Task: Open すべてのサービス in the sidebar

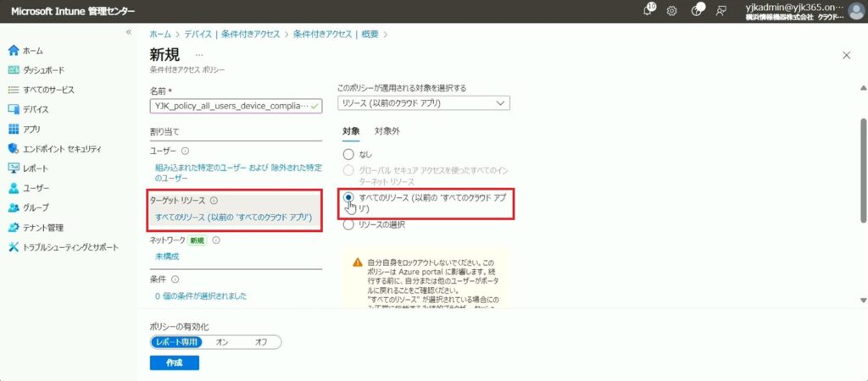Action: click(x=48, y=90)
